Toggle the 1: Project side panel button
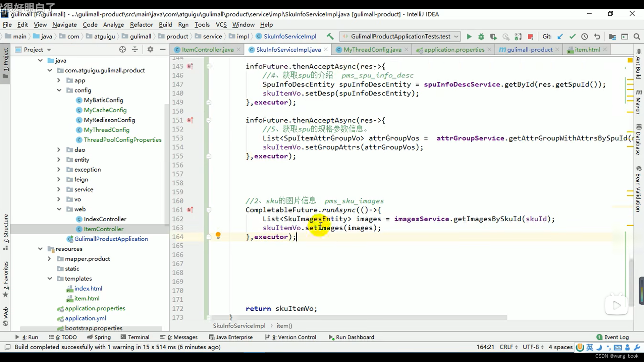Image resolution: width=644 pixels, height=362 pixels. pyautogui.click(x=5, y=63)
